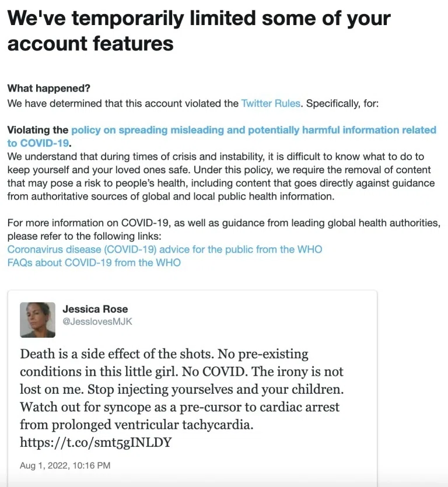Click the blue "to COVID-19" link text
Viewport: 448px width, 487px height.
38,143
